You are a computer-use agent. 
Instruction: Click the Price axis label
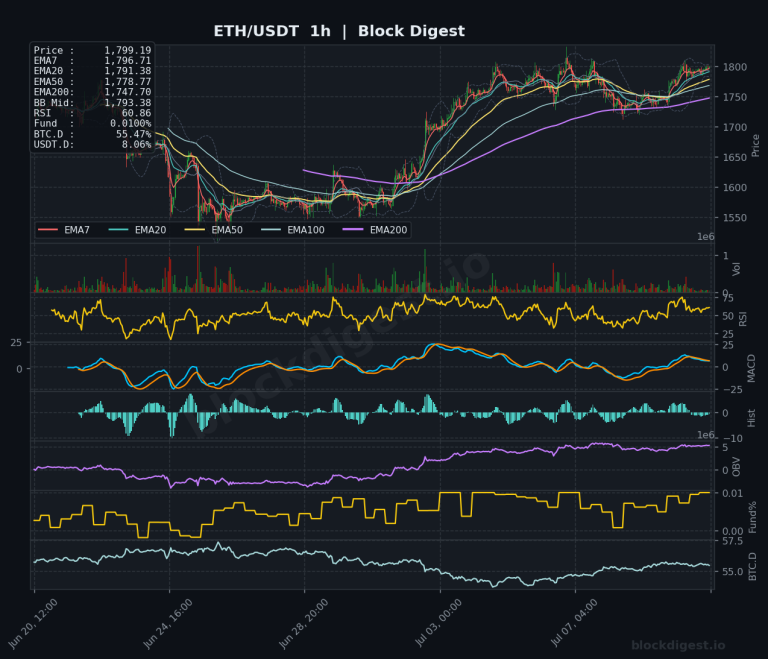pos(755,146)
